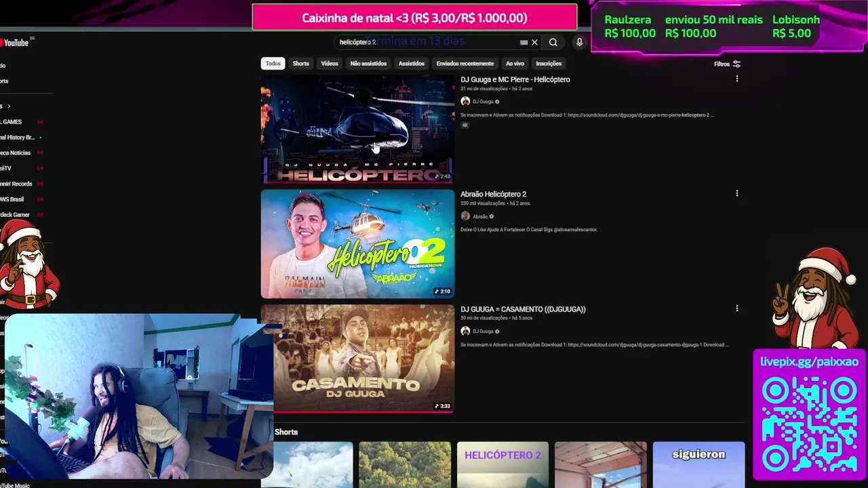The height and width of the screenshot is (488, 868).
Task: Select the Ao vivo filter chip
Action: click(x=515, y=64)
